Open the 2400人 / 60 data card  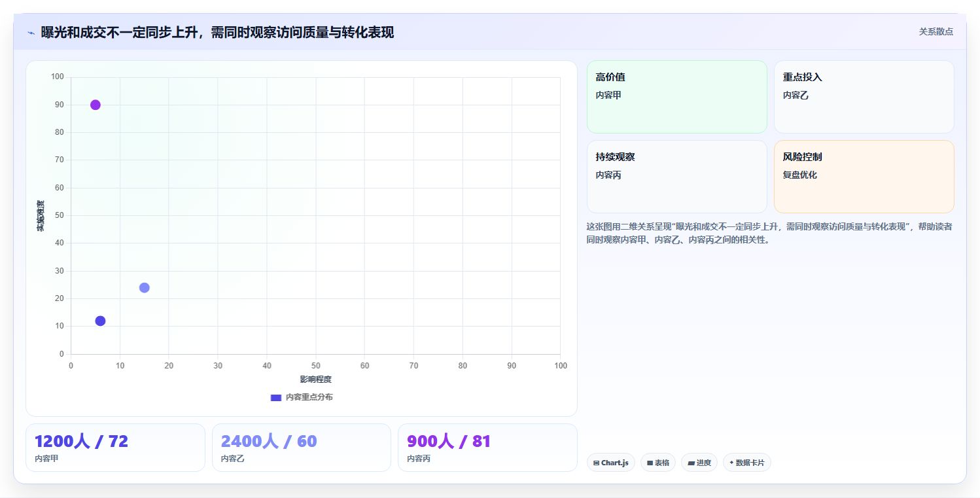301,448
